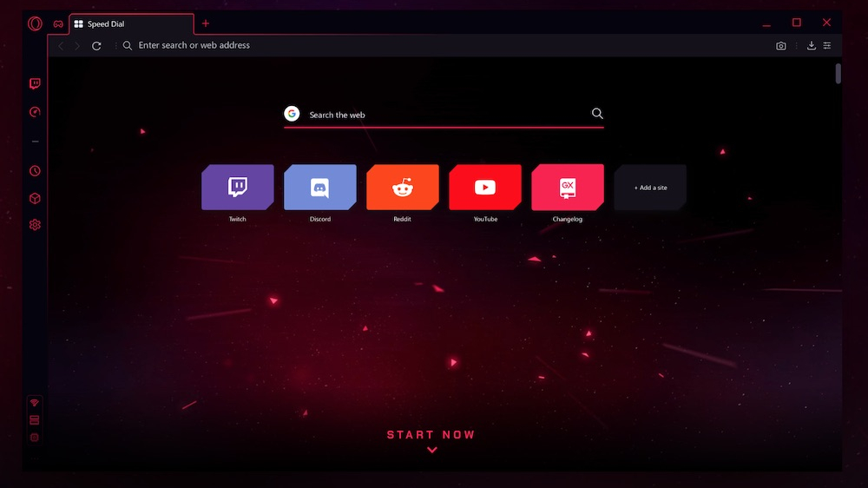Viewport: 868px width, 488px height.
Task: Reload the page
Action: (96, 45)
